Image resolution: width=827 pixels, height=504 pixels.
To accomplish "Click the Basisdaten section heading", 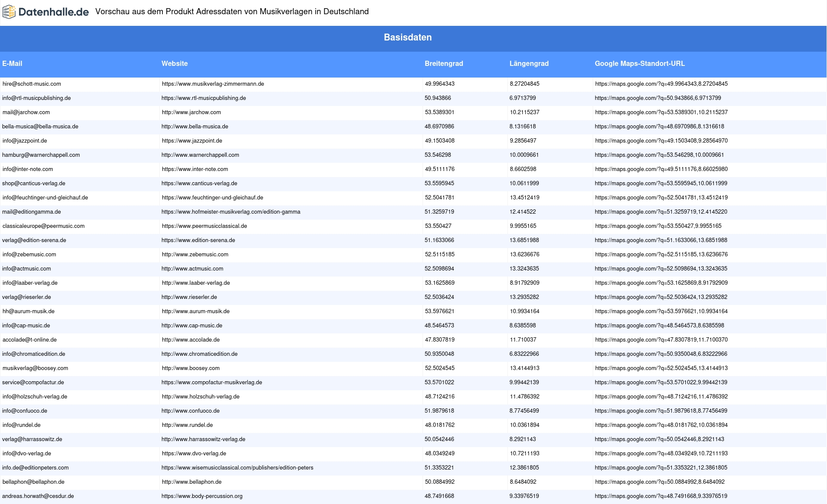I will 408,37.
